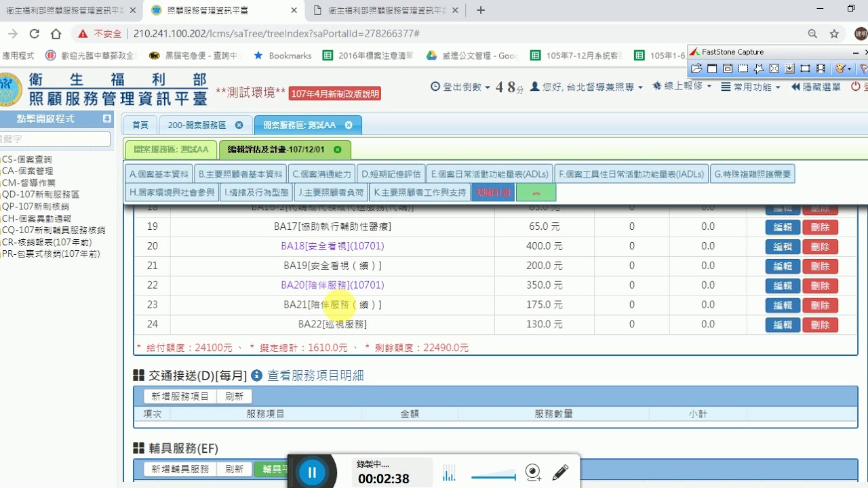Click the 點擊開啟程式 panel pin icon
The image size is (868, 488).
(106, 119)
